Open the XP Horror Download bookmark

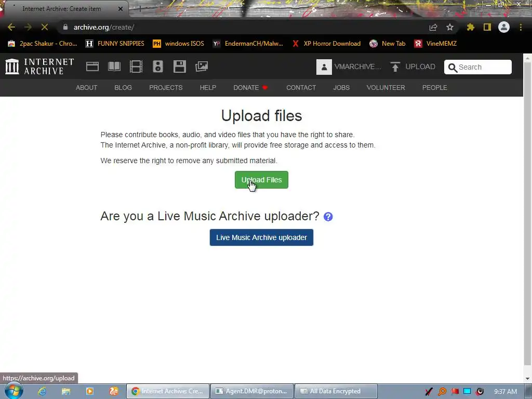pos(326,44)
